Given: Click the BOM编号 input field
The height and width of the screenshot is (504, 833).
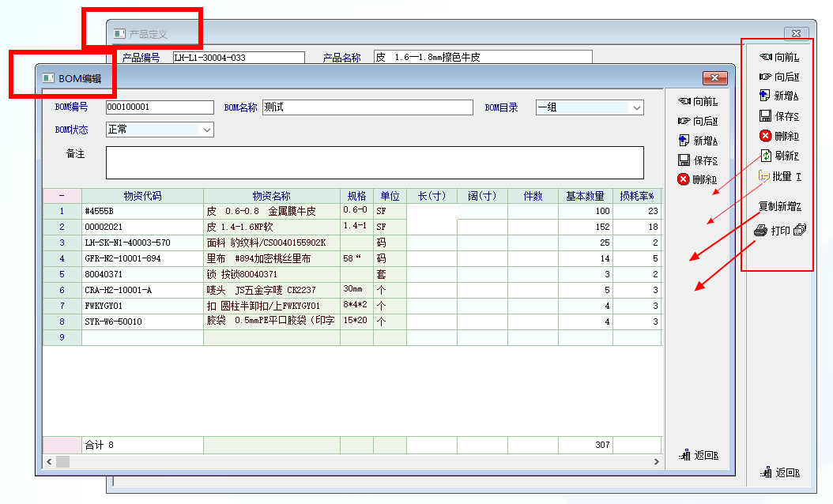Looking at the screenshot, I should (160, 107).
